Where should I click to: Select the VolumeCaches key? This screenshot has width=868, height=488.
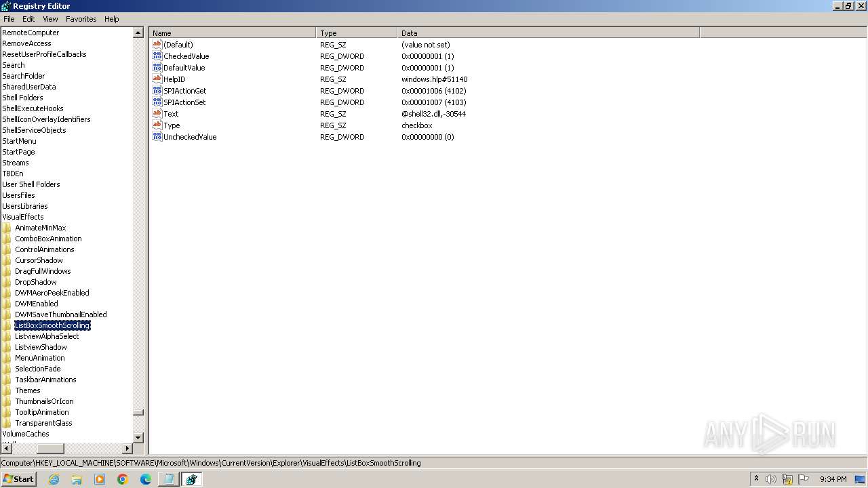(x=26, y=434)
